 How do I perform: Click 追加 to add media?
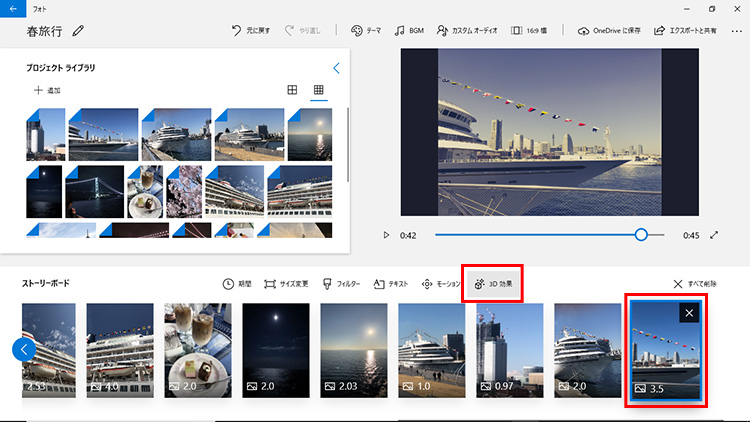[x=47, y=91]
